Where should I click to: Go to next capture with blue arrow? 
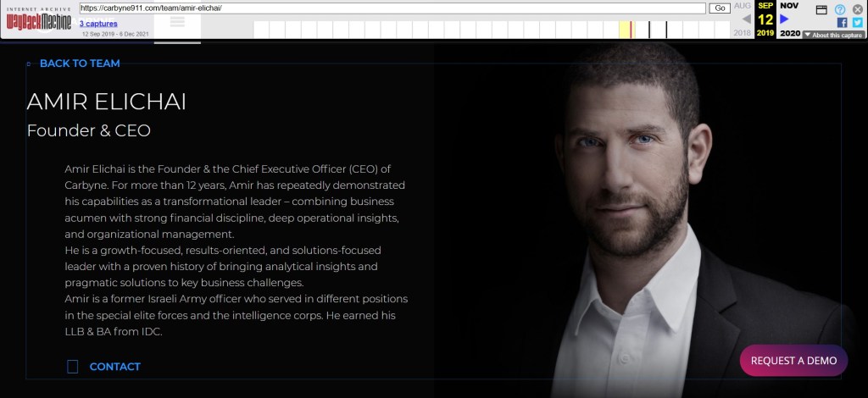(784, 19)
